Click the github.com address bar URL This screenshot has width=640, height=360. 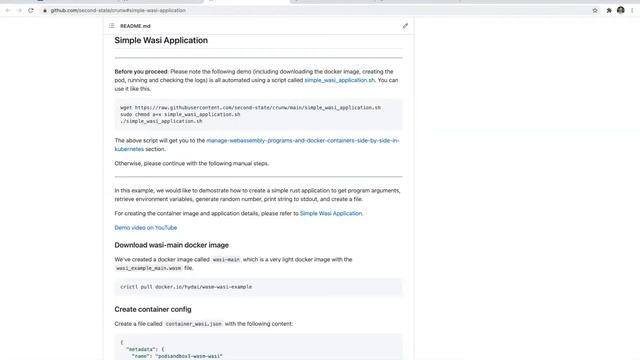[x=118, y=10]
